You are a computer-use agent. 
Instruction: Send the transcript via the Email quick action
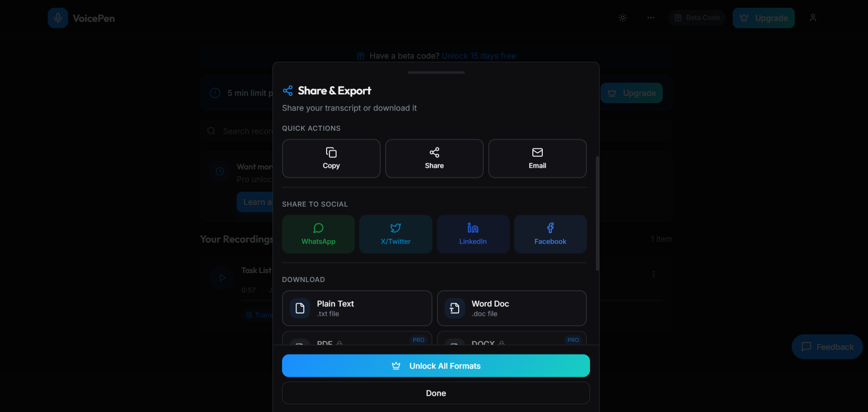click(537, 159)
